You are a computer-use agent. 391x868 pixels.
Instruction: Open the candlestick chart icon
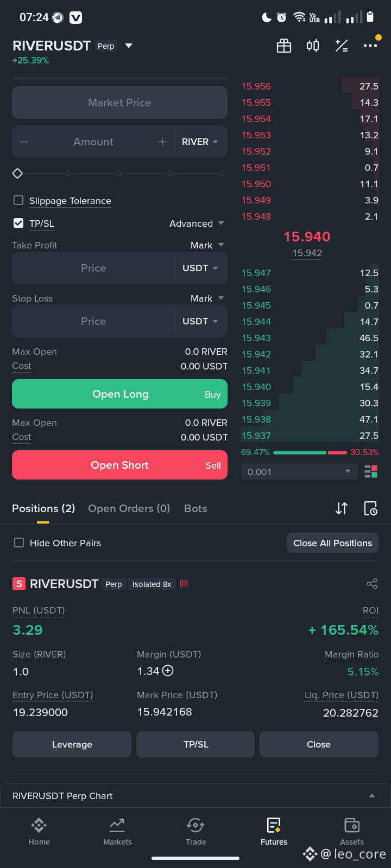pyautogui.click(x=313, y=46)
